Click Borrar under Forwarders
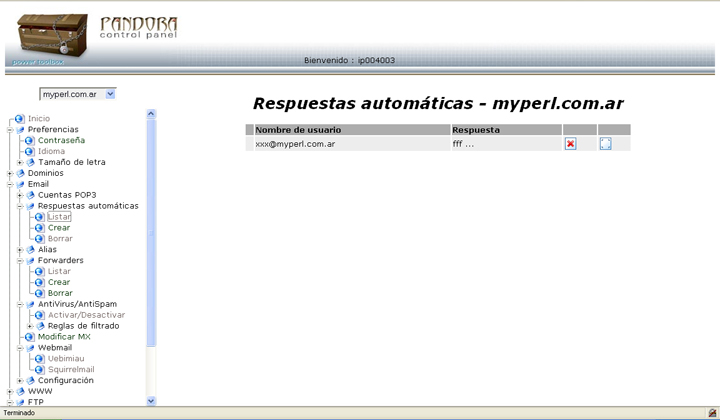720x420 pixels. pos(60,293)
